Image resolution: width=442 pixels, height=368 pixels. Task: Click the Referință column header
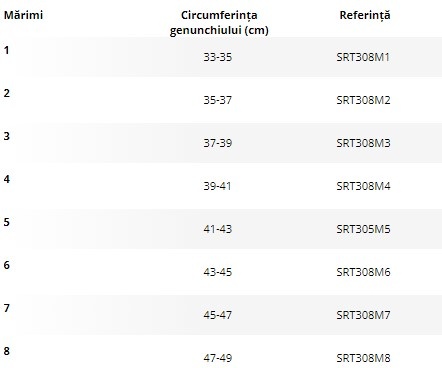point(365,15)
